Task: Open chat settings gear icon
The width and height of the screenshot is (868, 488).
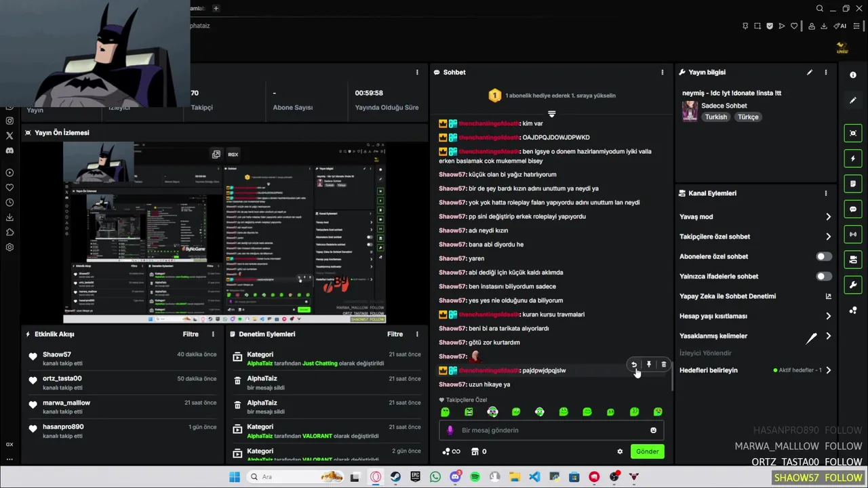Action: (620, 451)
